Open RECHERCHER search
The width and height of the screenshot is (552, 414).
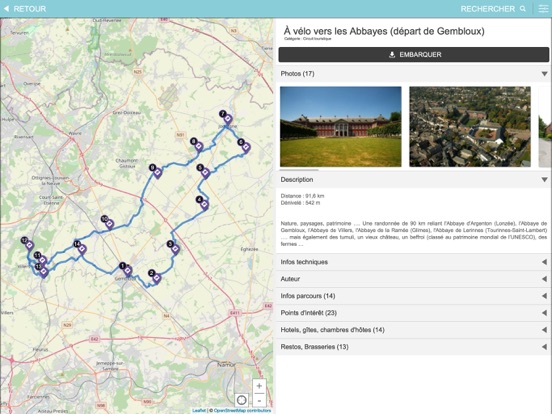(x=493, y=9)
